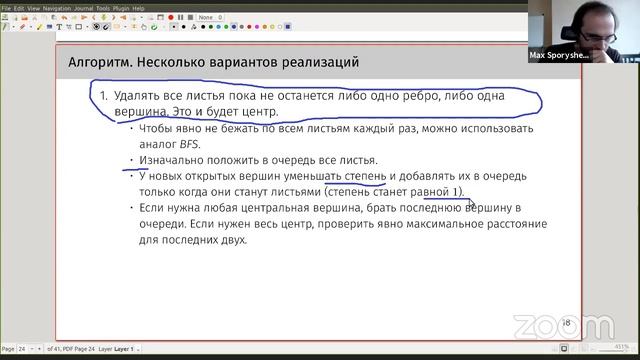The image size is (640, 360).
Task: Select the yellow Highlighter tool
Action: (x=40, y=27)
